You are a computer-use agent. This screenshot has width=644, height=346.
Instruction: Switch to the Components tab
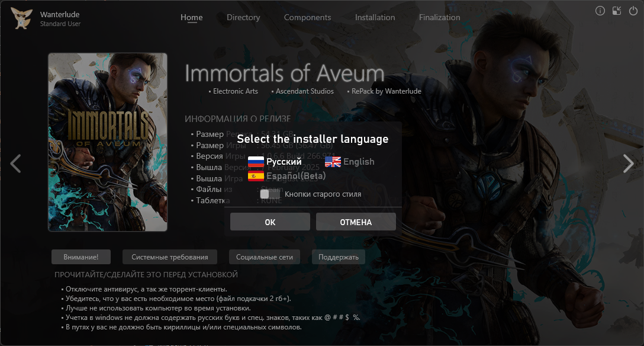pyautogui.click(x=307, y=17)
